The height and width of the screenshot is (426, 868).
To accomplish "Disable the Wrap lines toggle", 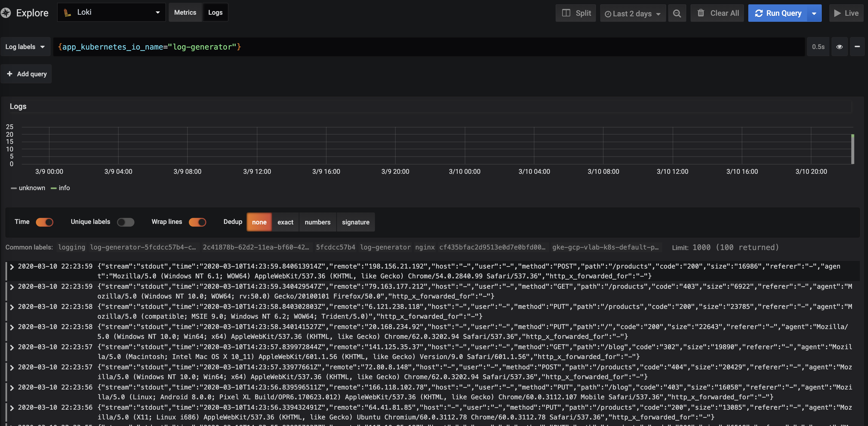I will pyautogui.click(x=198, y=222).
